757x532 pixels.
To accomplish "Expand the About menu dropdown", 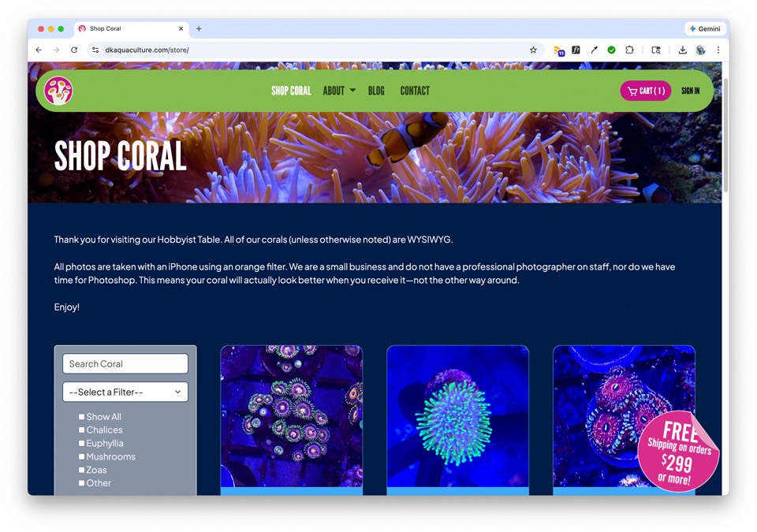I will pos(339,91).
